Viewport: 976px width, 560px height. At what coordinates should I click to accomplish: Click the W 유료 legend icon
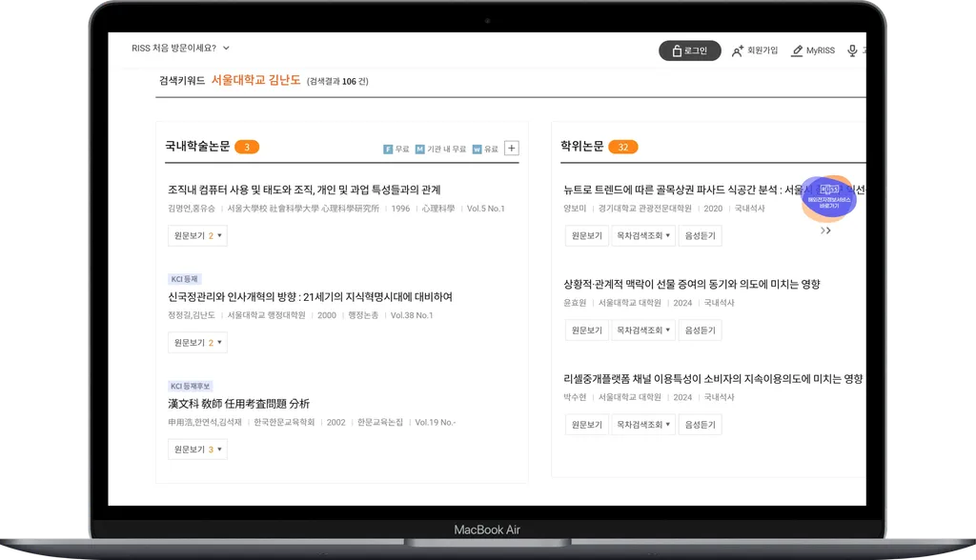point(478,150)
